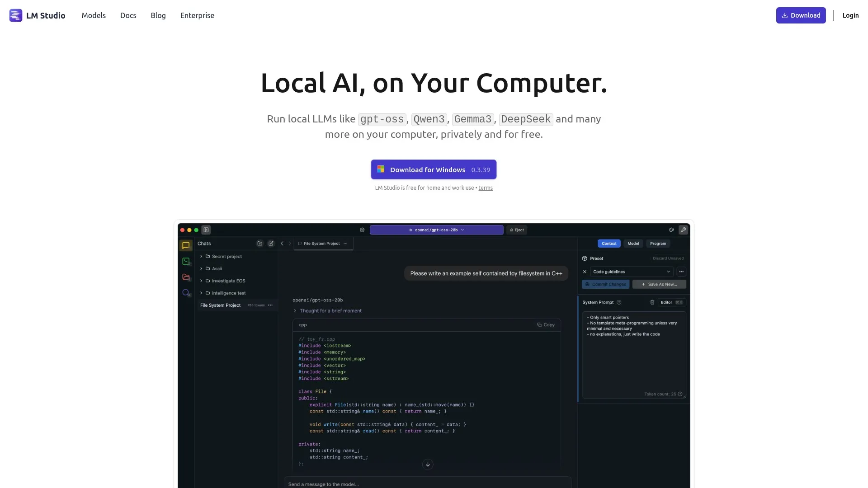This screenshot has height=488, width=868.
Task: Click the message input field
Action: tap(427, 483)
